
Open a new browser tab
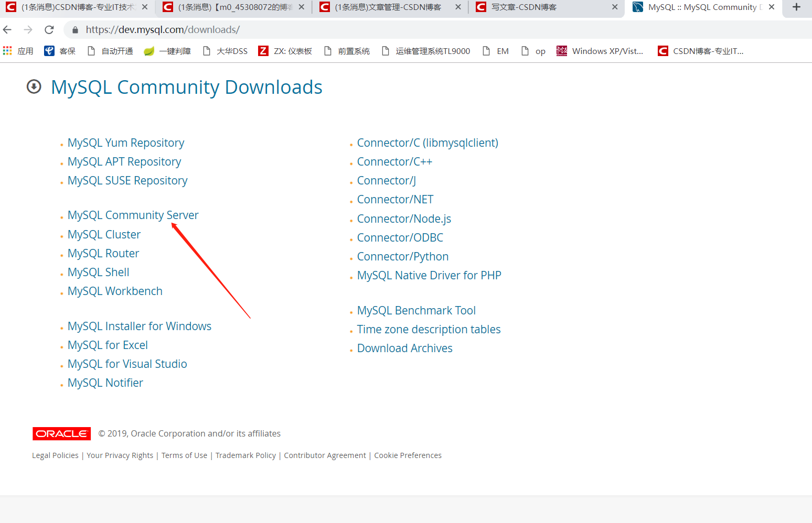tap(796, 7)
